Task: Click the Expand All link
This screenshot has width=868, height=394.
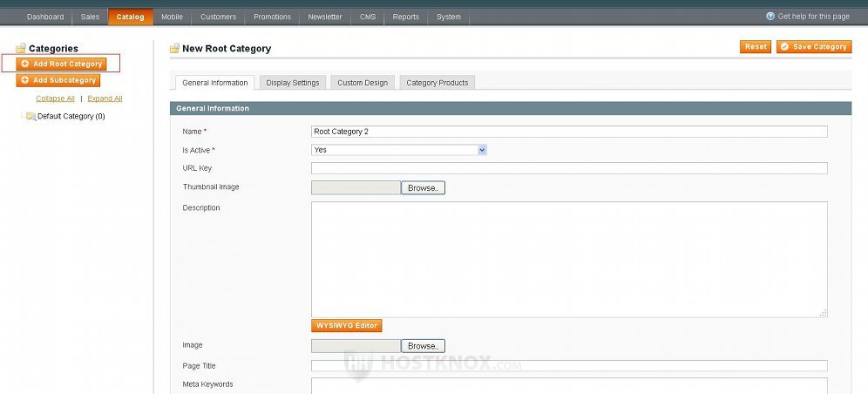Action: coord(105,98)
